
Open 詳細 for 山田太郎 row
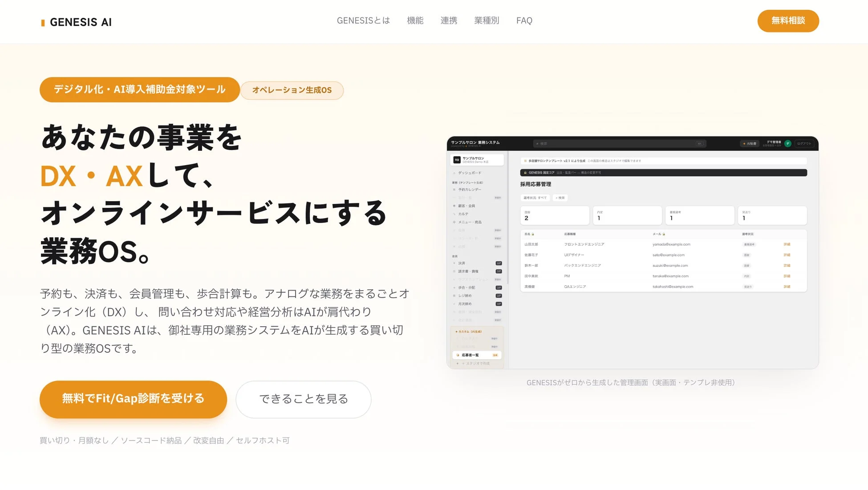[787, 244]
